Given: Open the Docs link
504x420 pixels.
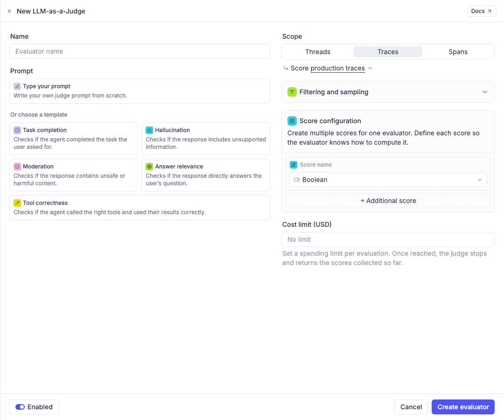Looking at the screenshot, I should pos(482,11).
